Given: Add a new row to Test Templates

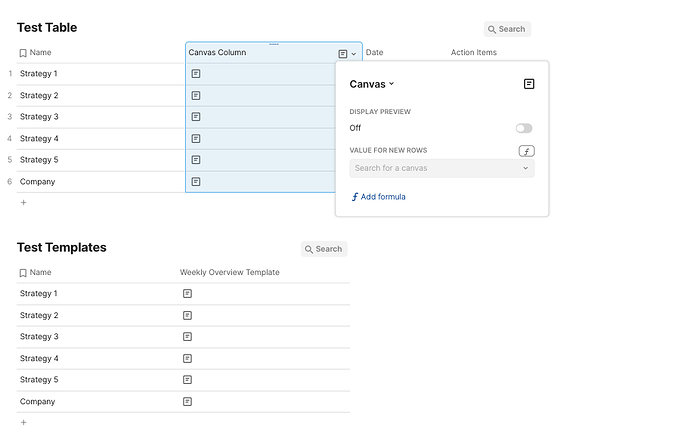Looking at the screenshot, I should pos(24,422).
